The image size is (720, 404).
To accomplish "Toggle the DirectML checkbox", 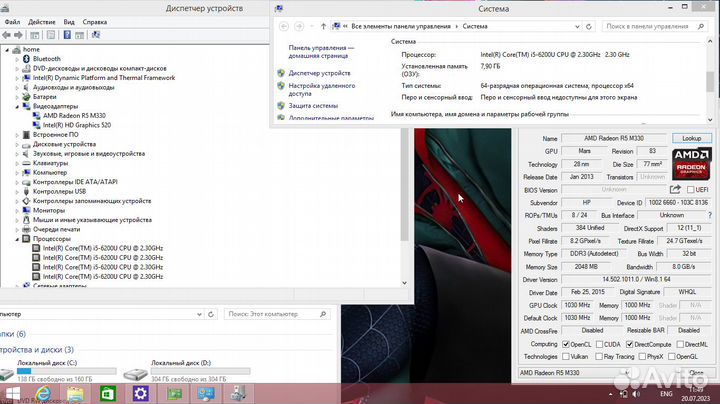I will click(680, 344).
